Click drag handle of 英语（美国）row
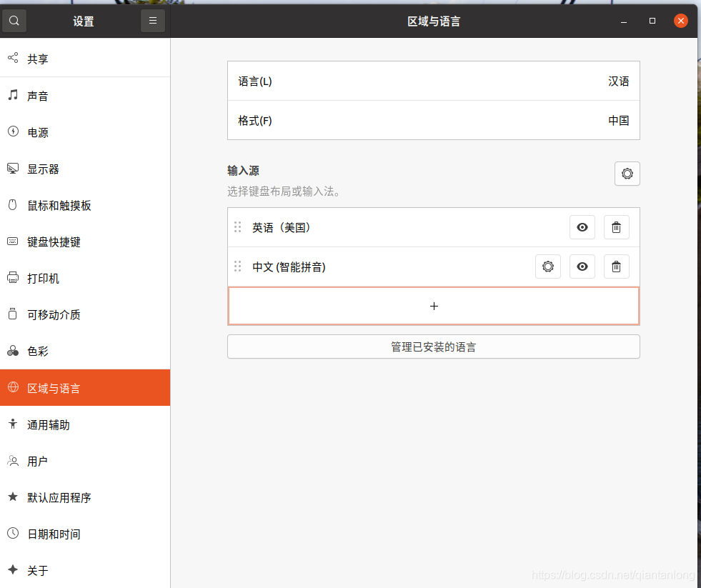Viewport: 701px width, 588px height. tap(238, 227)
